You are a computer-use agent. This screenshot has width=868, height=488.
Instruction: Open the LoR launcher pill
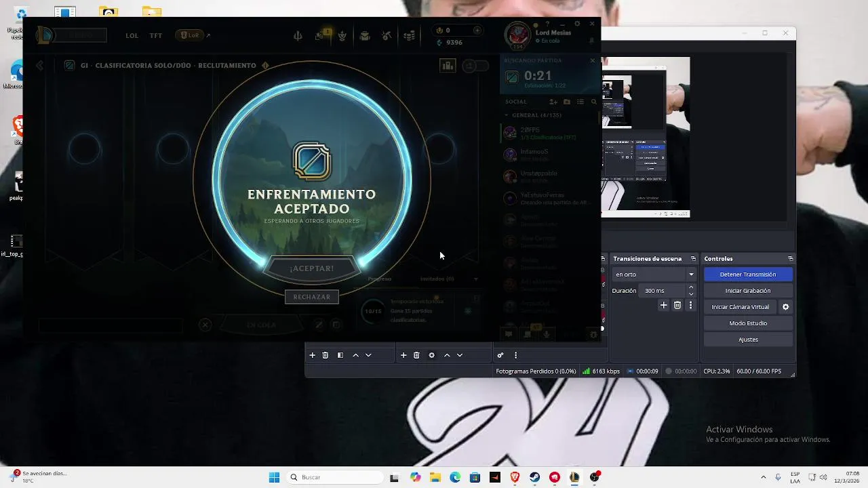pyautogui.click(x=190, y=35)
